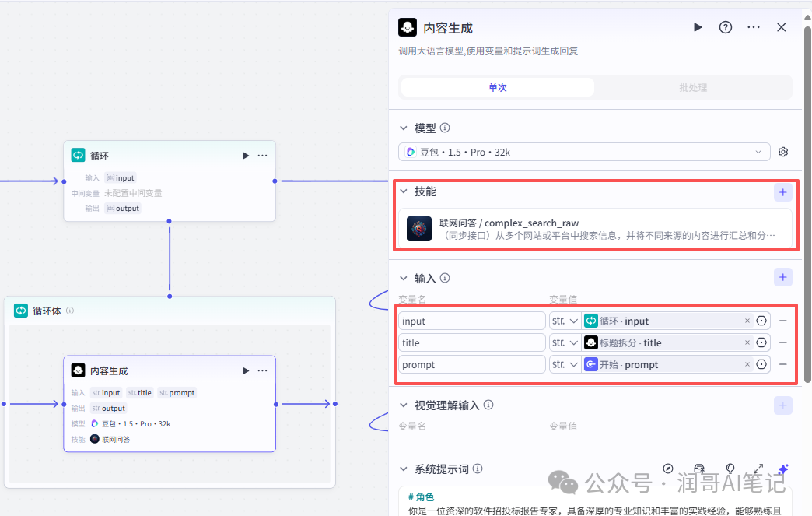The image size is (812, 516).
Task: Select the output tag on 循环 node
Action: (x=123, y=209)
